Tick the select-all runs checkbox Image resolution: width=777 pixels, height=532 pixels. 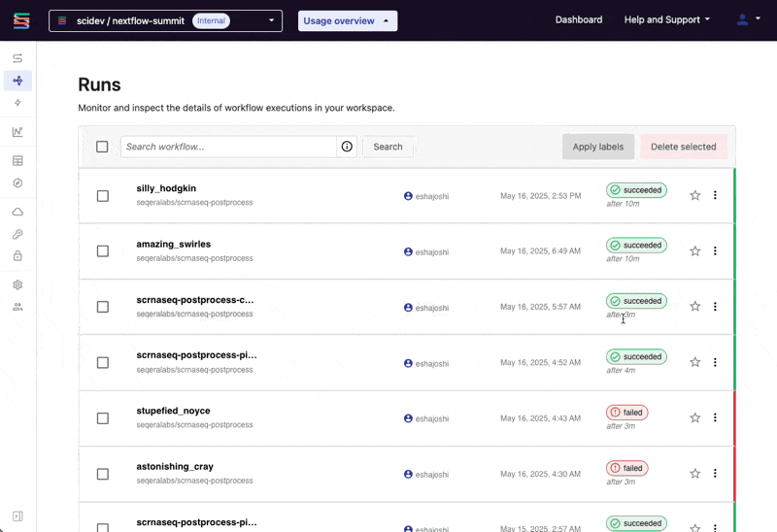[102, 147]
